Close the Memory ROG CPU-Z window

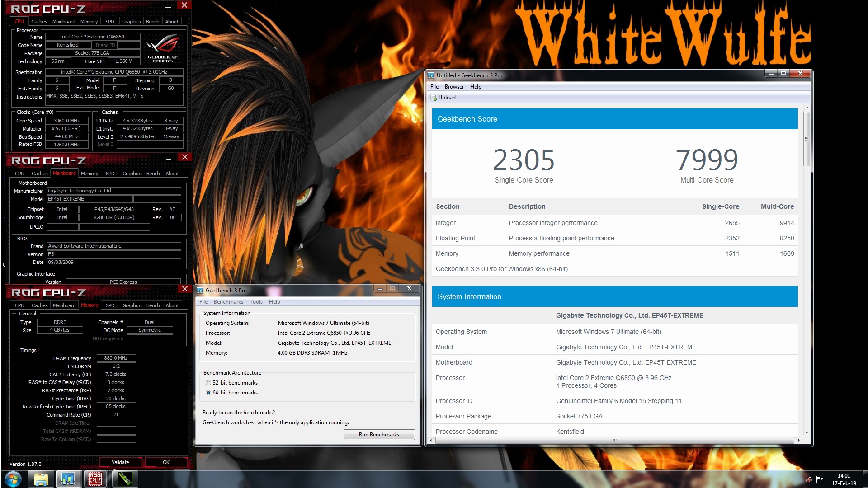pyautogui.click(x=184, y=289)
